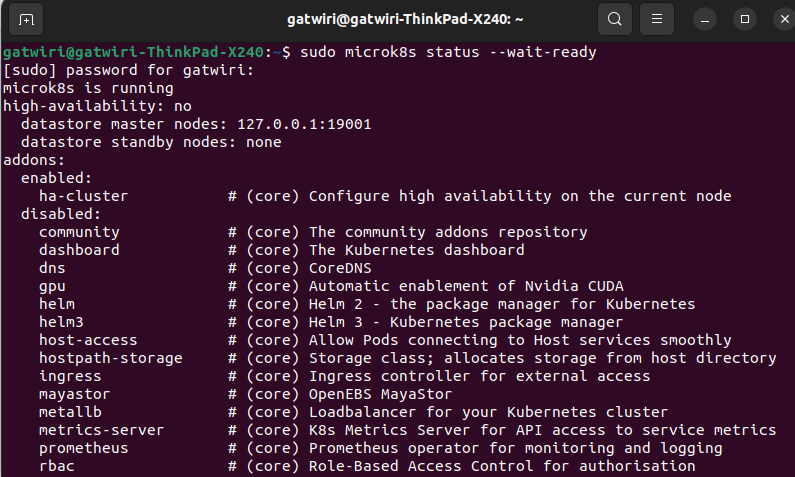The image size is (795, 477).
Task: Close the terminal window
Action: coord(780,19)
